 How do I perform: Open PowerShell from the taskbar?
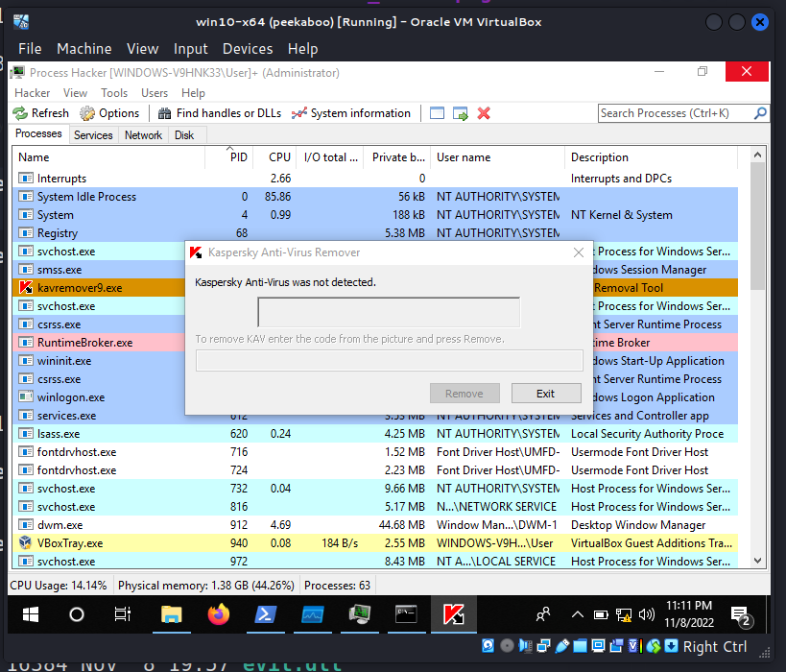click(x=265, y=614)
